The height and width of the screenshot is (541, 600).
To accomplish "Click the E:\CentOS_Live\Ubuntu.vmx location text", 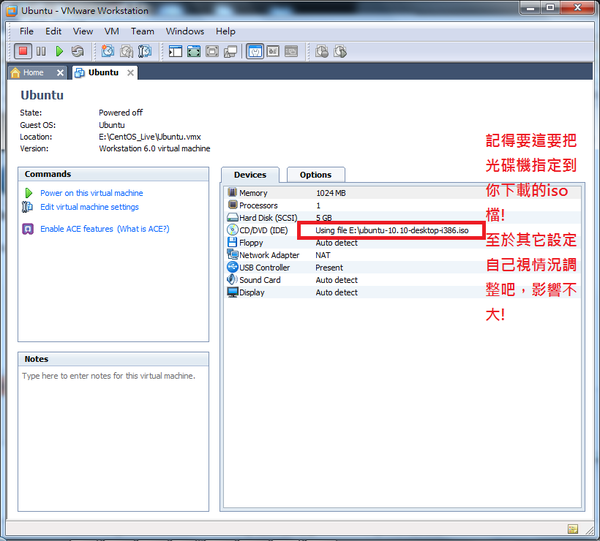I will [150, 137].
